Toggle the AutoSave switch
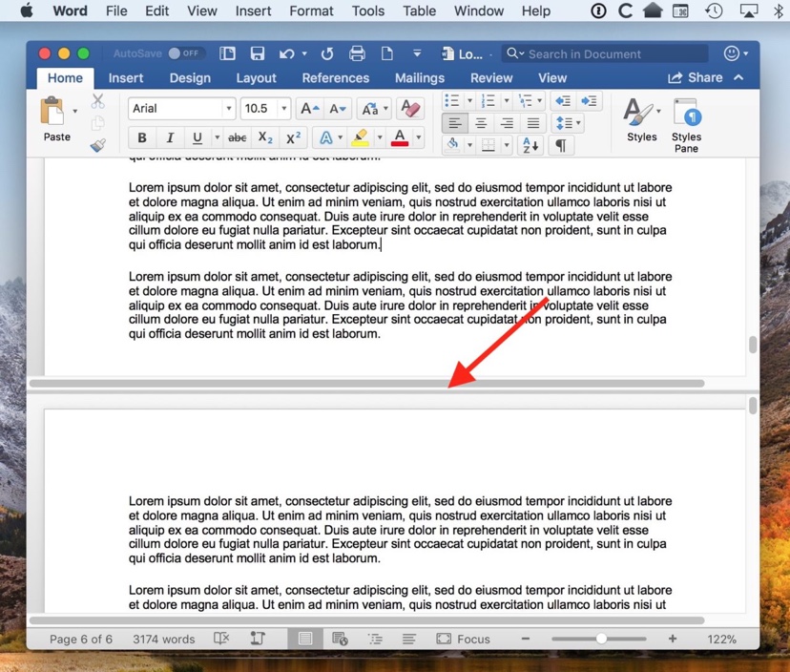This screenshot has height=672, width=790. pos(185,53)
